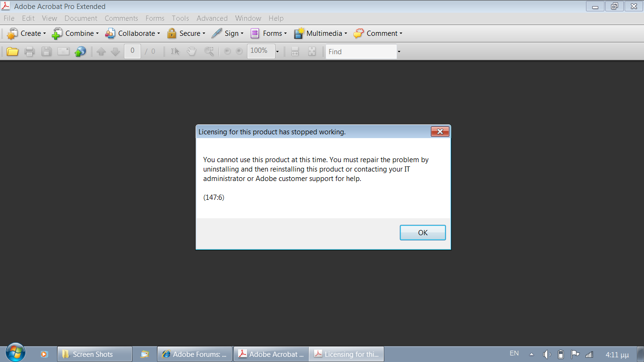Open the Advanced menu

212,18
